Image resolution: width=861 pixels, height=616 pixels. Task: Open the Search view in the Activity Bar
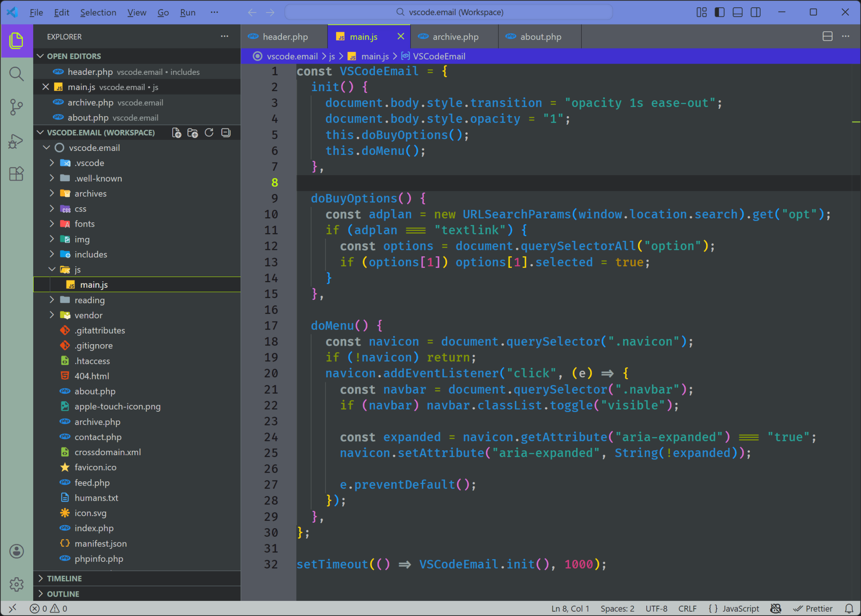coord(16,74)
